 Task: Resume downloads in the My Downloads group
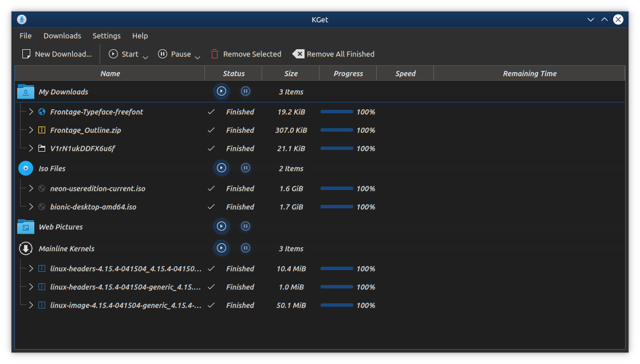pyautogui.click(x=222, y=91)
